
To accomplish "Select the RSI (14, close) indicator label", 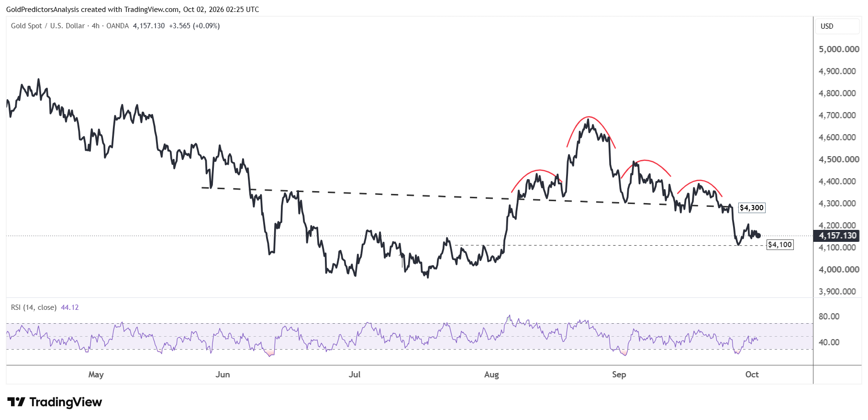I will pyautogui.click(x=33, y=307).
